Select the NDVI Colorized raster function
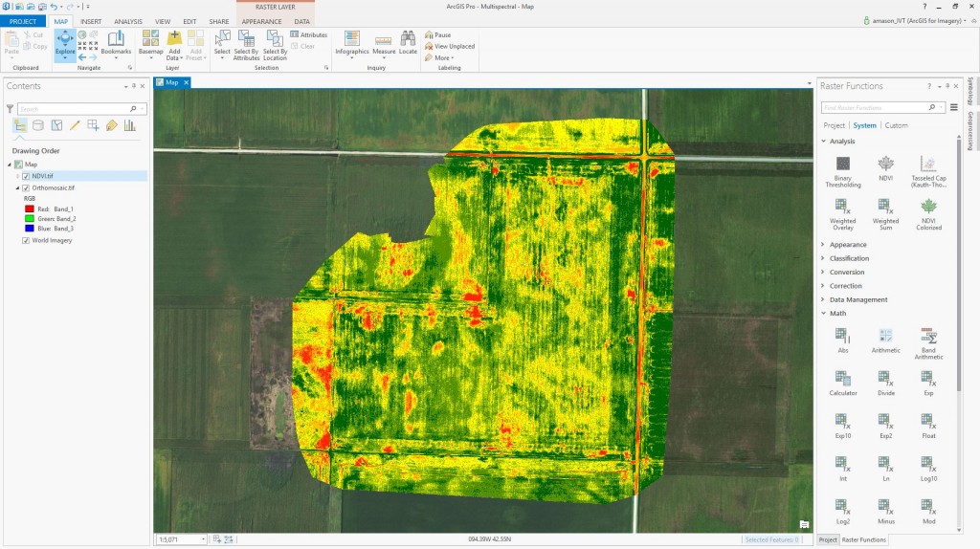980x549 pixels. 928,214
